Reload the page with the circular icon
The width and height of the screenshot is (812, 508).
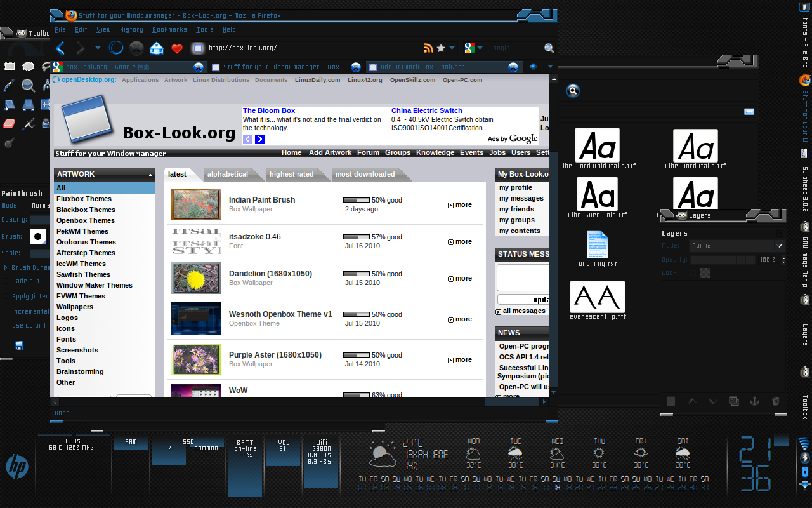click(x=115, y=48)
